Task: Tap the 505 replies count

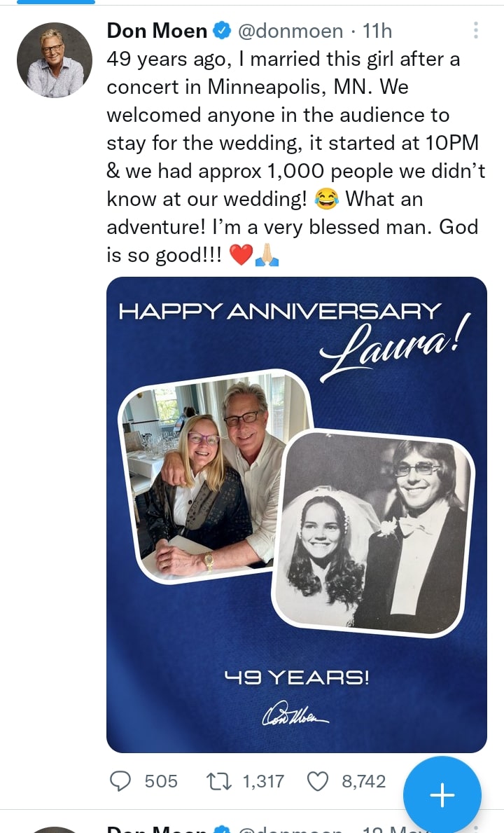Action: point(161,780)
